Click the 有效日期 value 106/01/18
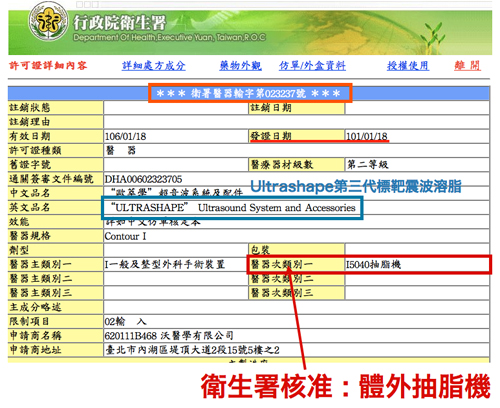 point(125,136)
